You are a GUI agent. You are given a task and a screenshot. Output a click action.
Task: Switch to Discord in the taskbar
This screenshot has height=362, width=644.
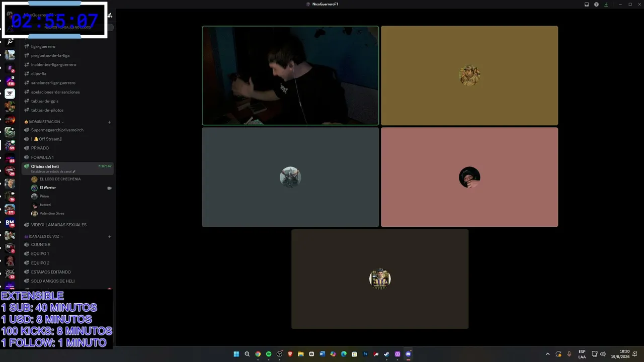point(408,354)
